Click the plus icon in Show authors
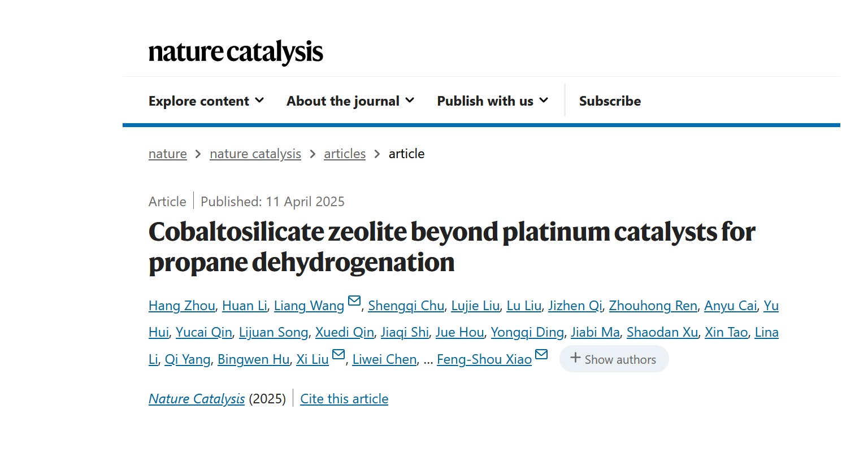Viewport: 868px width, 470px height. (x=575, y=358)
